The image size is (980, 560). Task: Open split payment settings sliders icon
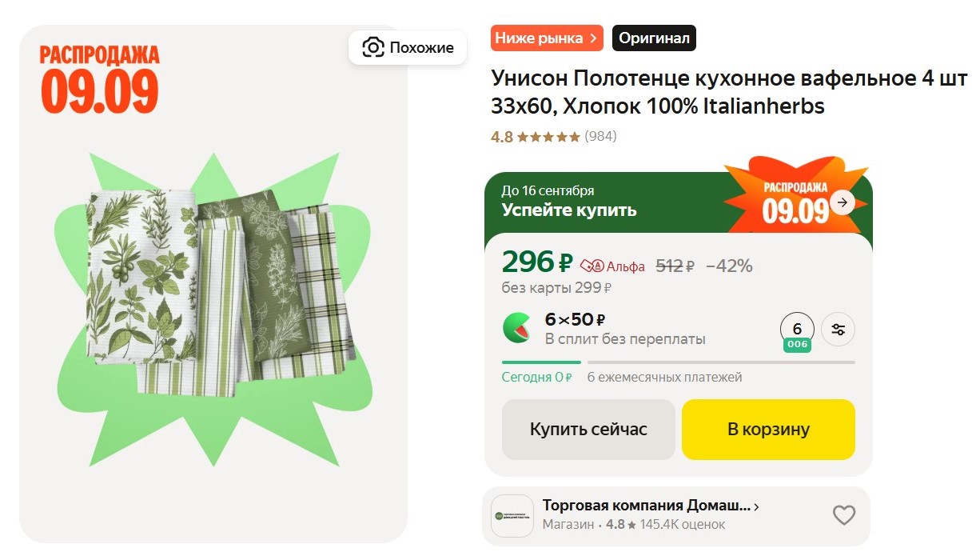839,329
